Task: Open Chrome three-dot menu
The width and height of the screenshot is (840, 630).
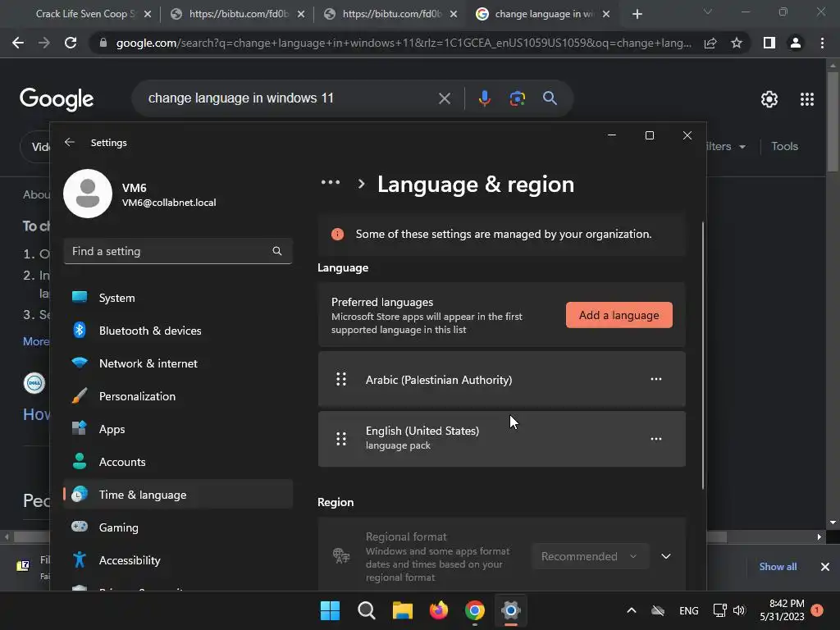Action: [x=822, y=43]
